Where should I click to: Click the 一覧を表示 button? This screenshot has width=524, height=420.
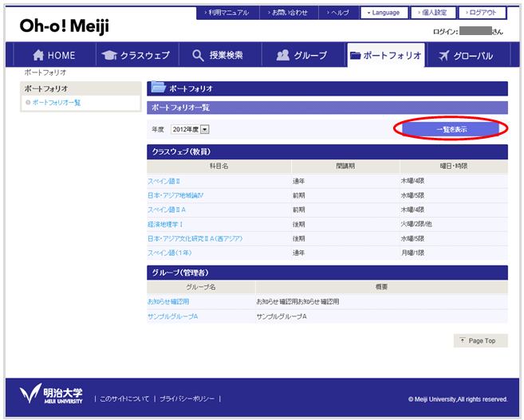[x=451, y=129]
